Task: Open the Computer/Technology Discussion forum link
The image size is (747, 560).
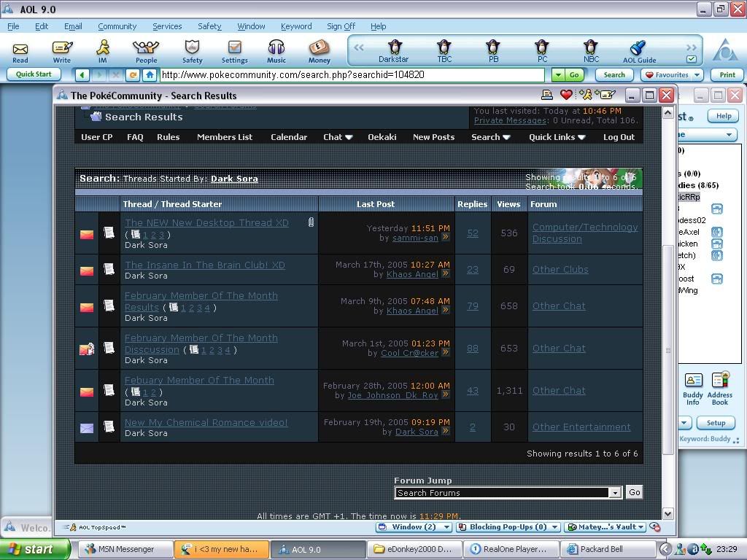Action: click(585, 233)
